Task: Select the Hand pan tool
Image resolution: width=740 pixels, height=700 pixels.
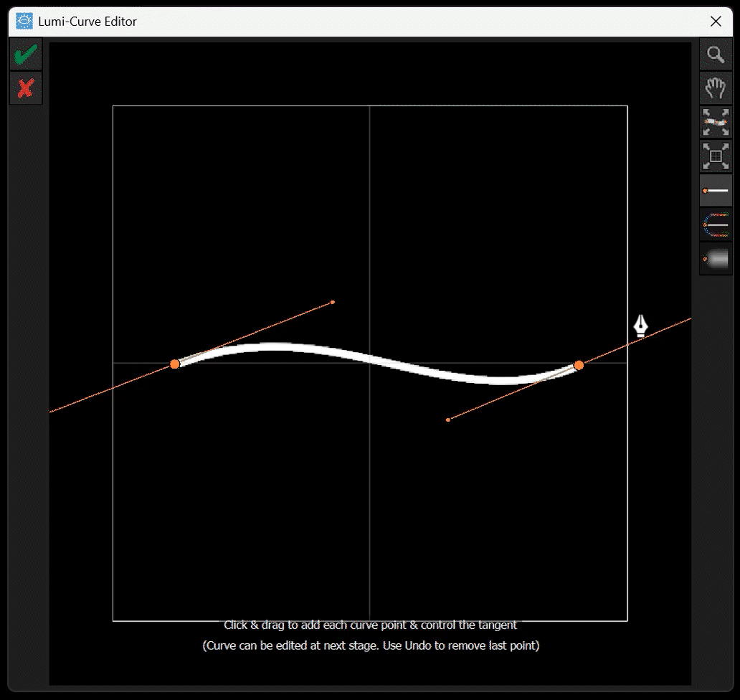Action: point(716,87)
